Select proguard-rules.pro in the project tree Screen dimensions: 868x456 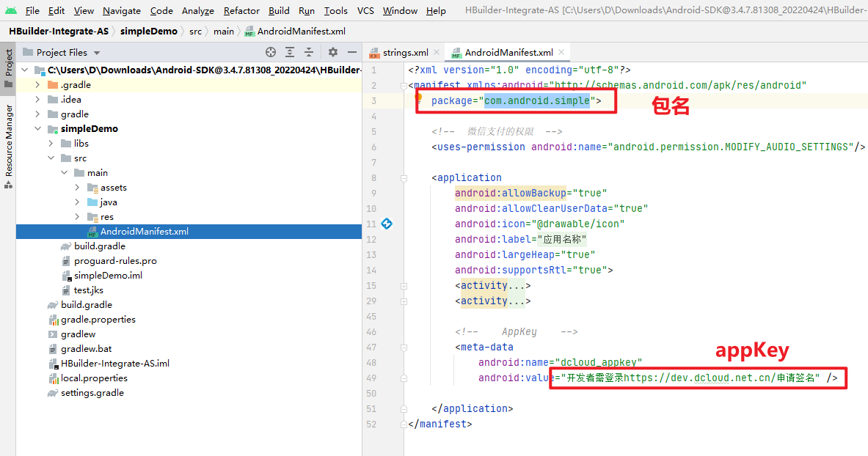click(115, 261)
